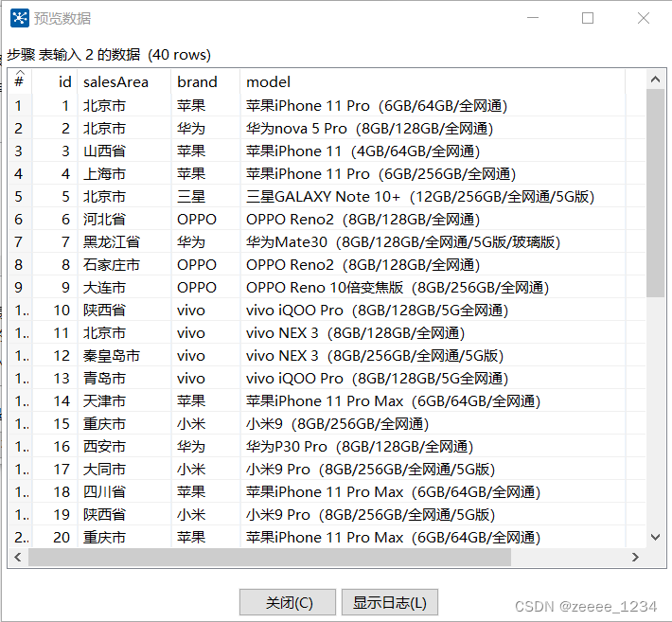
Task: Select the 北京市 cell in row 1
Action: 124,105
